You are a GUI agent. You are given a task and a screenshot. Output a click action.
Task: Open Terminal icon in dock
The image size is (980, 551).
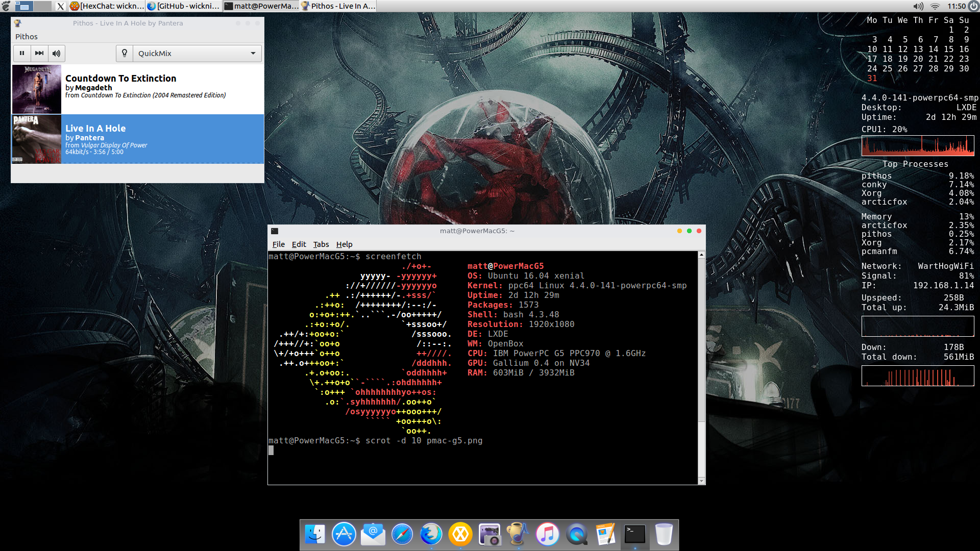[x=635, y=534]
